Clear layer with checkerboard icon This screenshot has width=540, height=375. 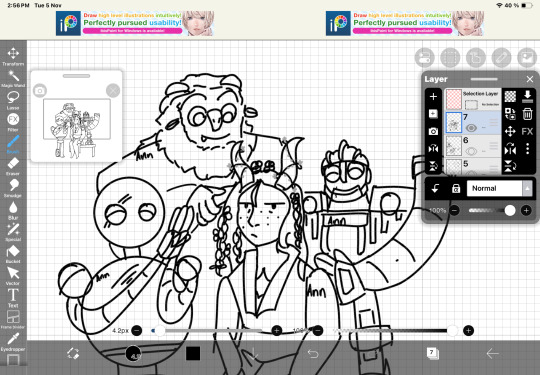tap(510, 96)
